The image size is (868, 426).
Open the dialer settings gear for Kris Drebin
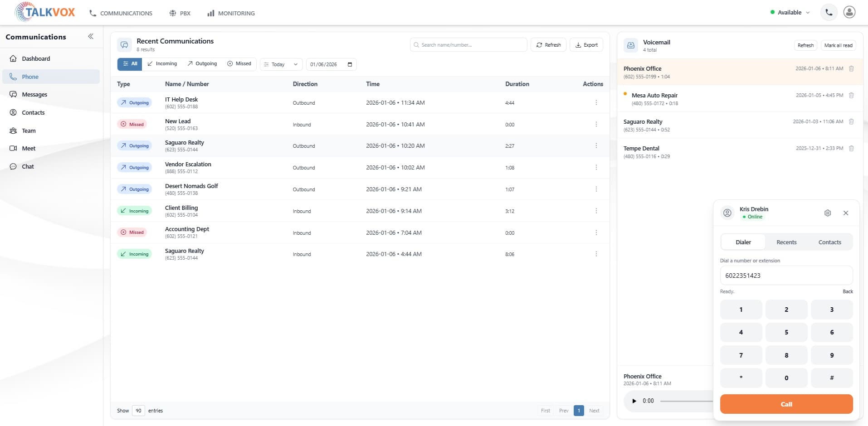point(828,213)
